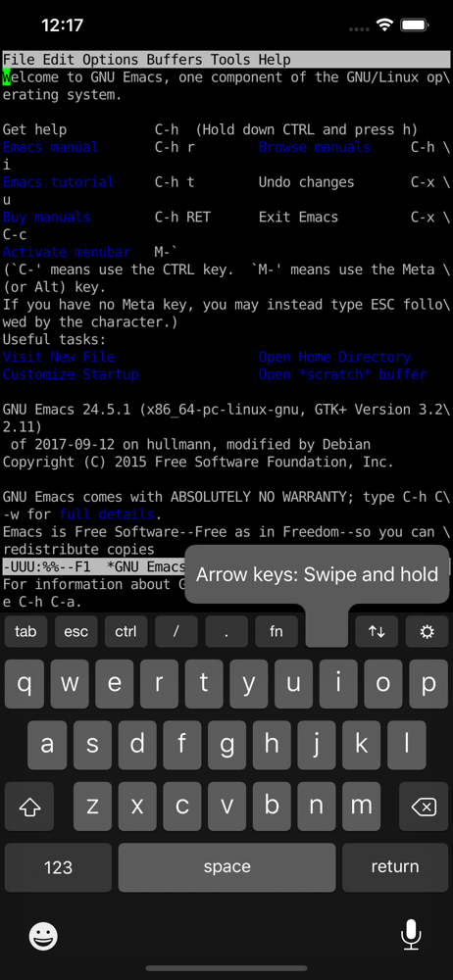The width and height of the screenshot is (453, 980).
Task: Tap the esc key
Action: [x=75, y=631]
